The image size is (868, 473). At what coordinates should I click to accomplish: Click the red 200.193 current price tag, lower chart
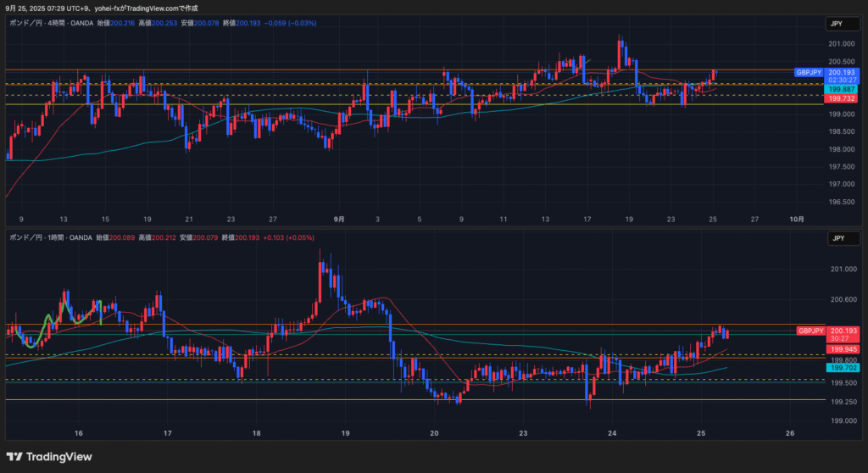point(843,331)
